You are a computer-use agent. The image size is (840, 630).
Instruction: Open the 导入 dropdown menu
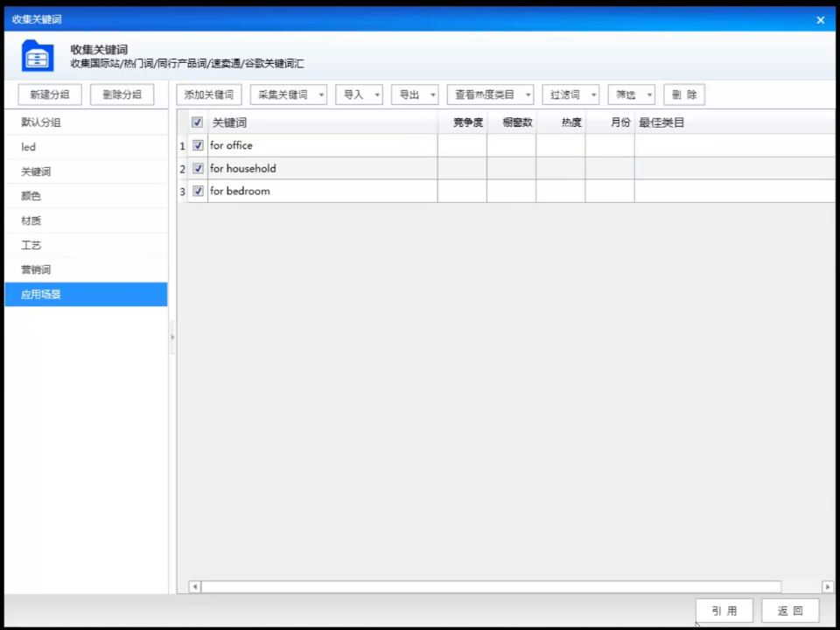[359, 94]
